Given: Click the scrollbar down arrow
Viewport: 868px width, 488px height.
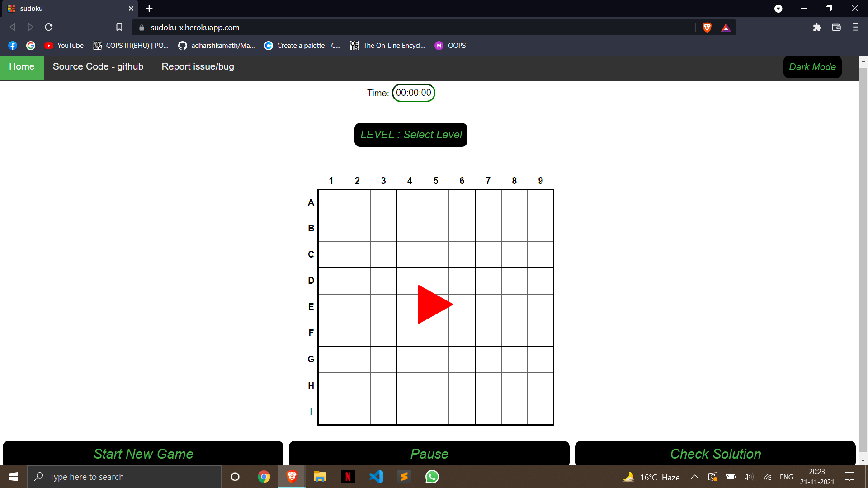Looking at the screenshot, I should (x=863, y=460).
